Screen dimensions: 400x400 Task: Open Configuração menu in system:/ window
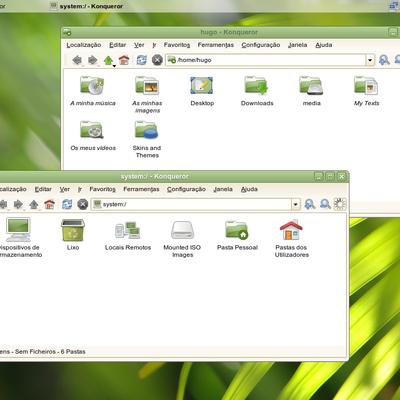186,189
